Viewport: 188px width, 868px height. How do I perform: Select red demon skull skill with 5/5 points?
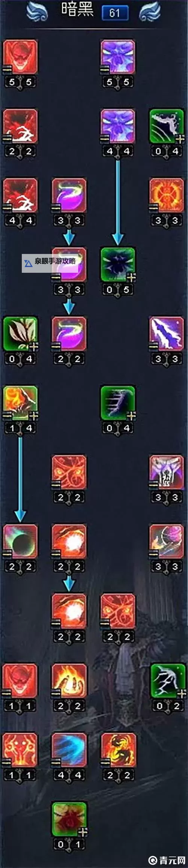(20, 57)
